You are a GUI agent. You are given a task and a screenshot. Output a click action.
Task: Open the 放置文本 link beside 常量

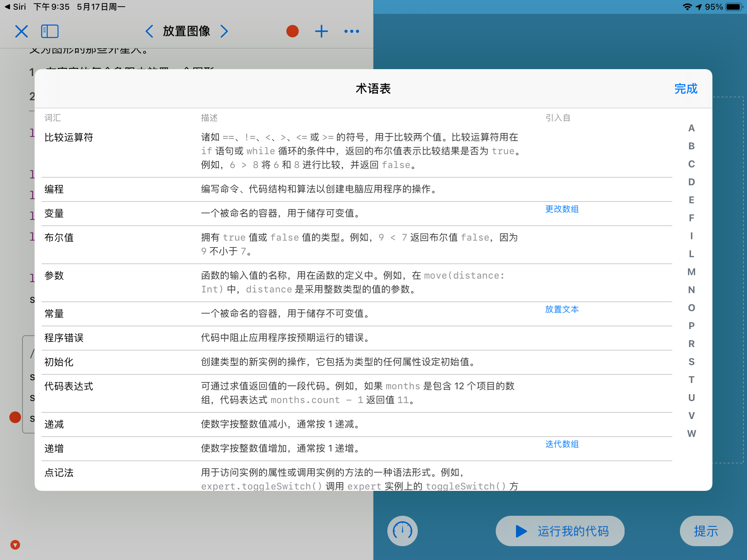click(562, 310)
